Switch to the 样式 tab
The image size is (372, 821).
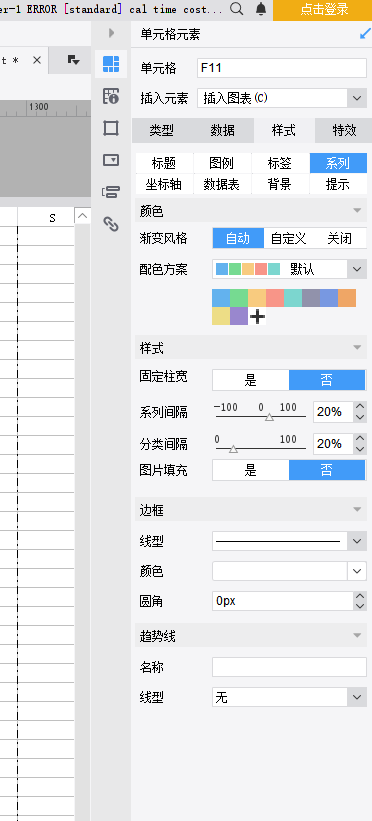pos(283,130)
